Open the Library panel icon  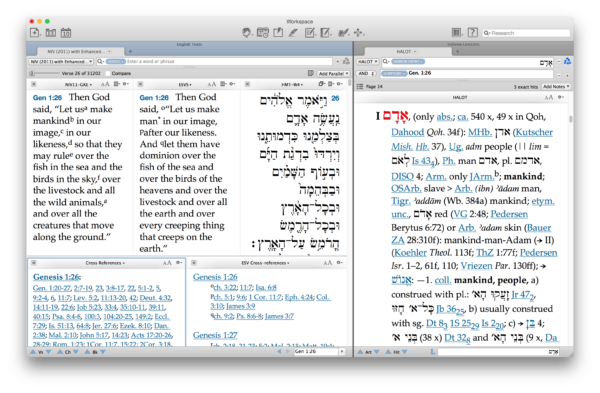(x=51, y=33)
